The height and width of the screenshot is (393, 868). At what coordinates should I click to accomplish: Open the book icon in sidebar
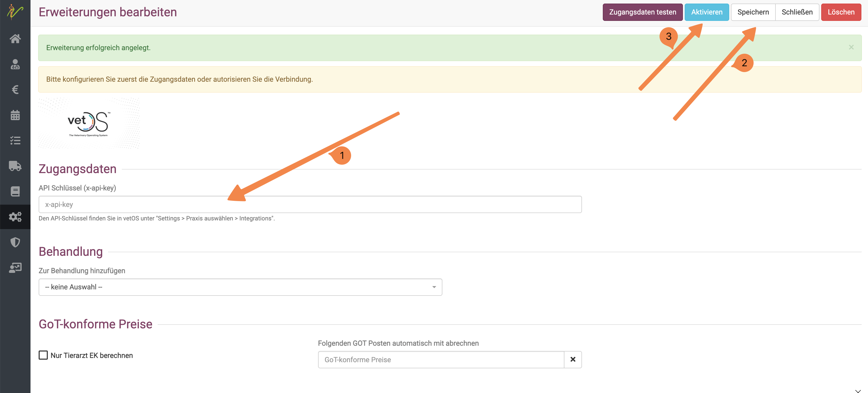tap(15, 191)
